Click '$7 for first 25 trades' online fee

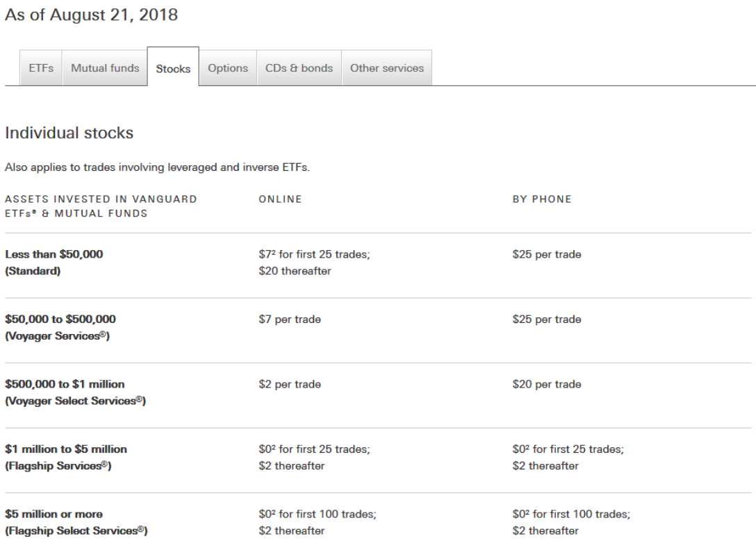[x=314, y=254]
